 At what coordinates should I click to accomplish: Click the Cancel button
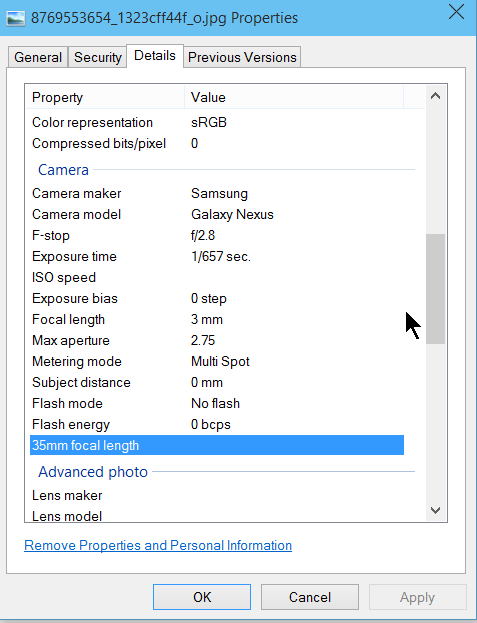click(x=310, y=597)
